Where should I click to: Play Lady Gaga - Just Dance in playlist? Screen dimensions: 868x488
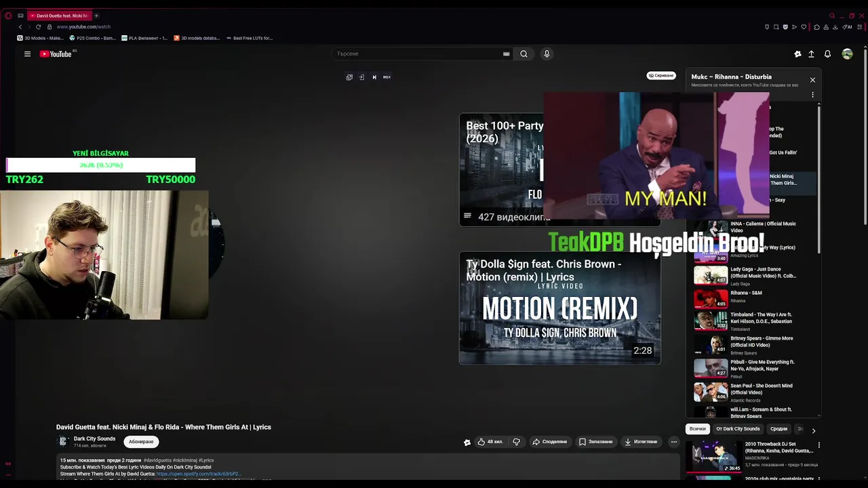pos(756,275)
